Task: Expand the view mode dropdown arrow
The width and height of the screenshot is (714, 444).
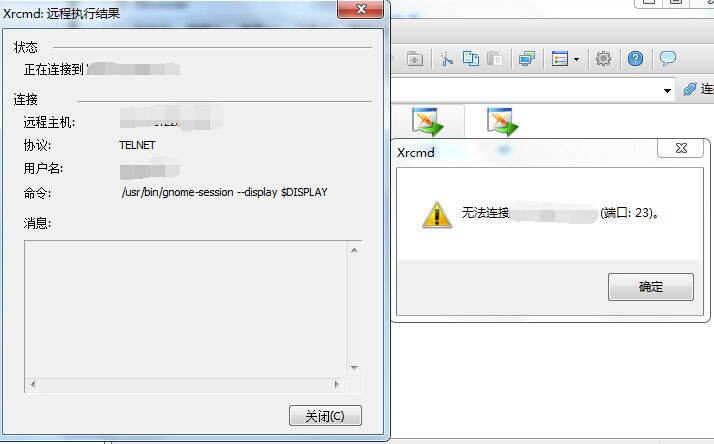Action: coord(576,59)
